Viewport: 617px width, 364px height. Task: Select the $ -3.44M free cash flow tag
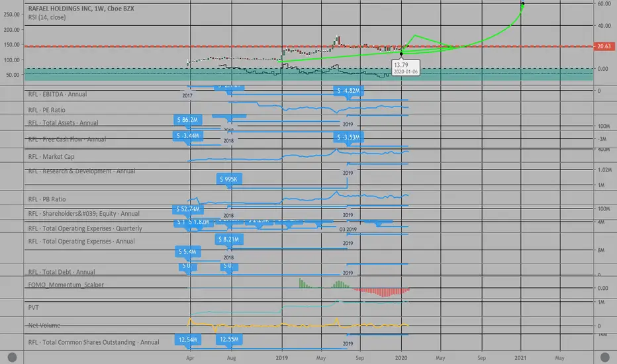coord(188,136)
